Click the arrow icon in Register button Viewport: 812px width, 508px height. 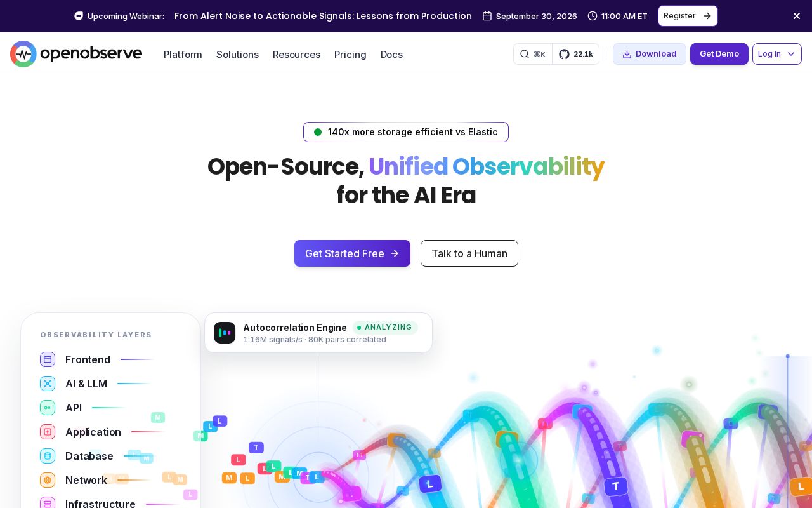point(707,16)
